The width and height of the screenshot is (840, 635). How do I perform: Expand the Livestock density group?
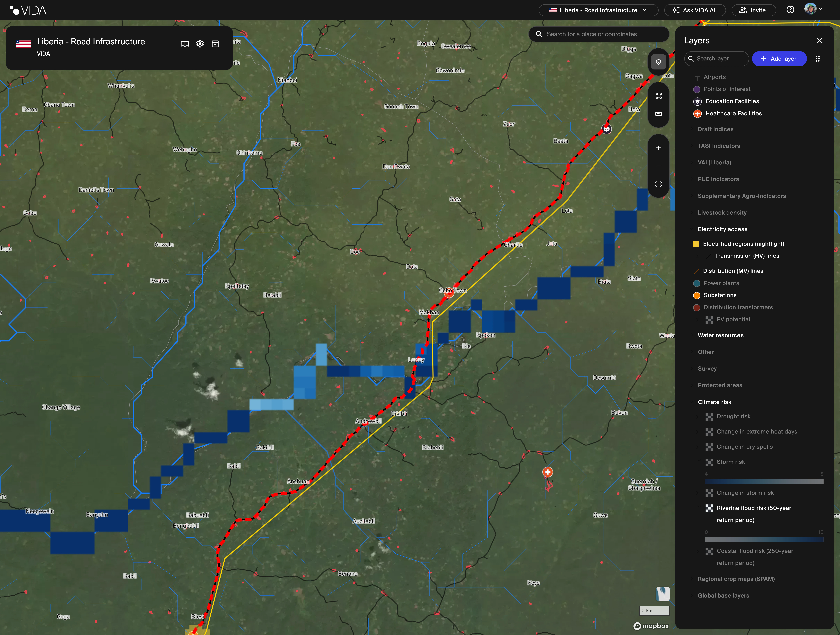click(722, 213)
